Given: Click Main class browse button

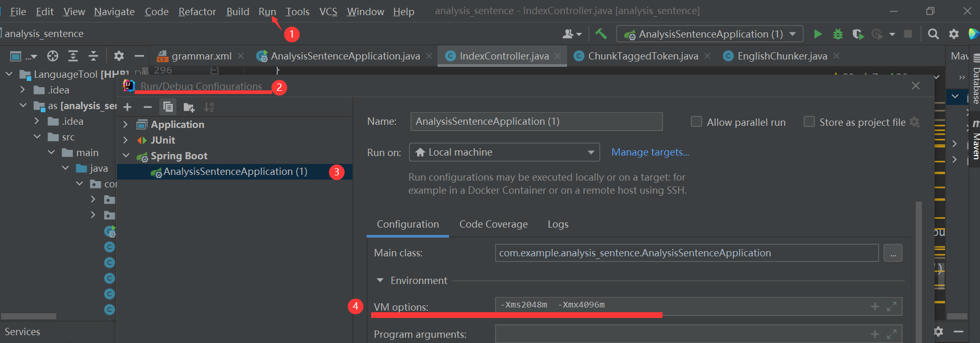Looking at the screenshot, I should (x=893, y=254).
